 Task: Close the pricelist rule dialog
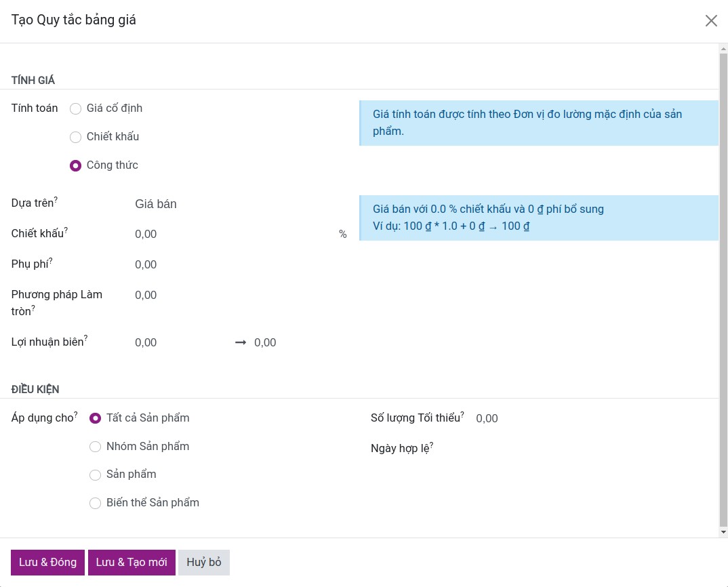(711, 20)
